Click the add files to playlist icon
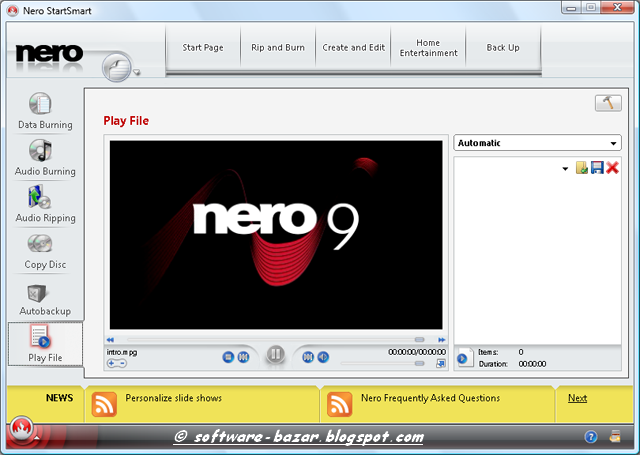 pos(582,167)
